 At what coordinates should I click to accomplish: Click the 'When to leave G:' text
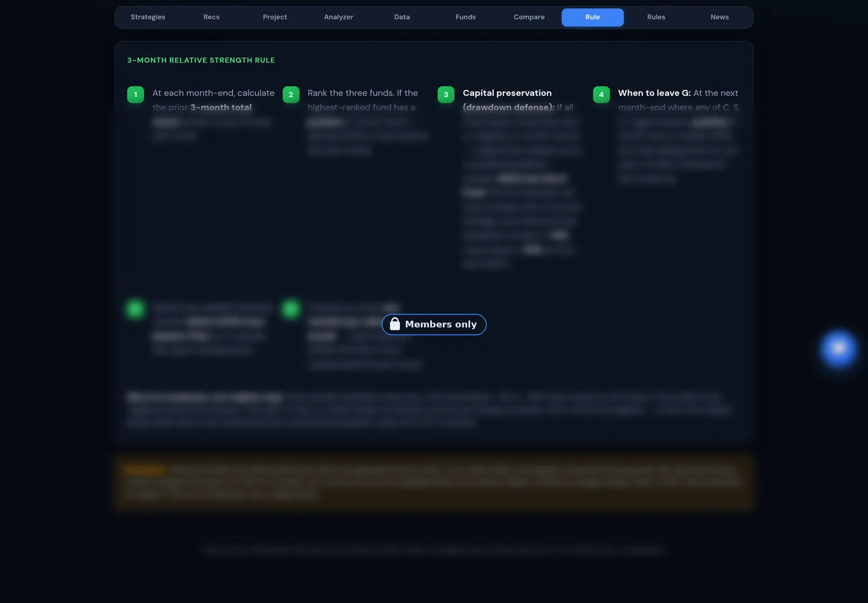click(654, 93)
